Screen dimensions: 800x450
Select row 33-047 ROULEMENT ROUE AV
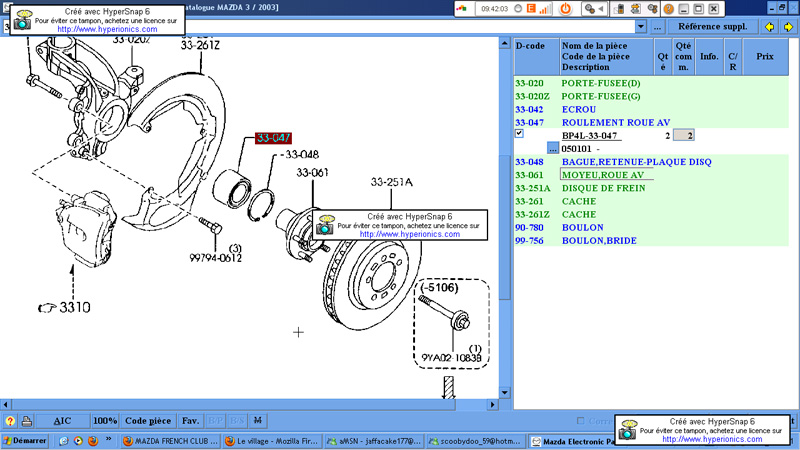coord(651,122)
